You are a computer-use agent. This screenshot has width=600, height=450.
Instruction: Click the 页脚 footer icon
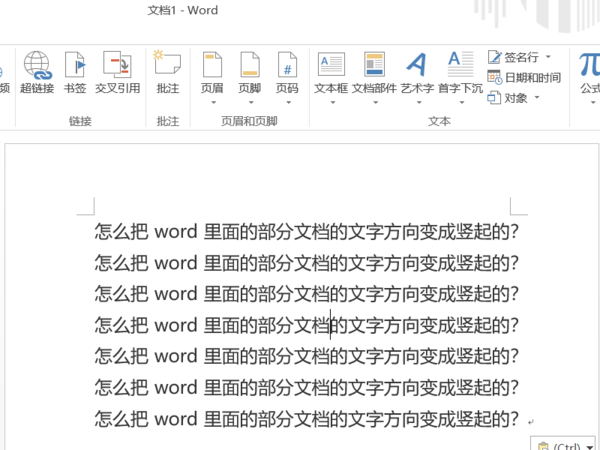tap(249, 64)
